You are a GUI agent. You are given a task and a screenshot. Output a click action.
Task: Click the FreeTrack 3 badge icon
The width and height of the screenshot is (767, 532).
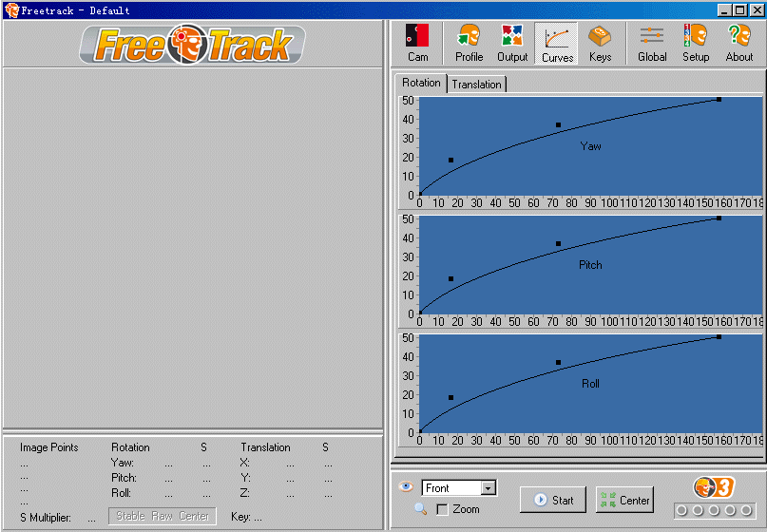[x=714, y=487]
